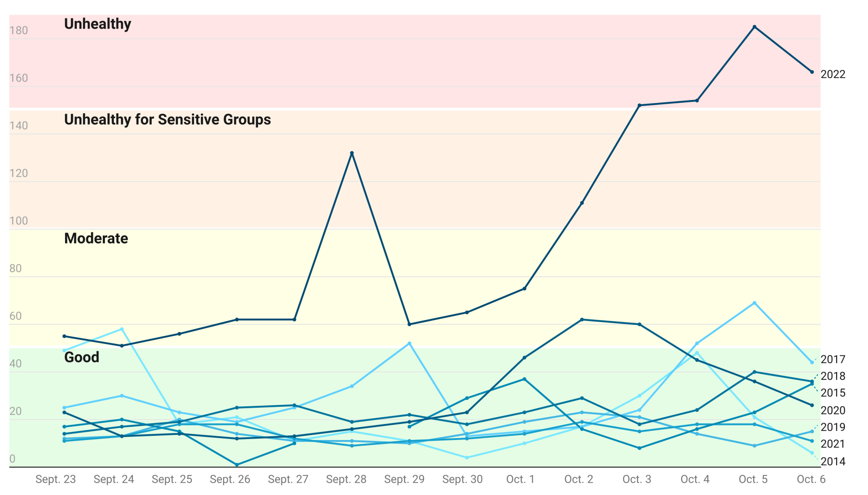868x495 pixels.
Task: Click the 2014 series label
Action: coord(832,461)
